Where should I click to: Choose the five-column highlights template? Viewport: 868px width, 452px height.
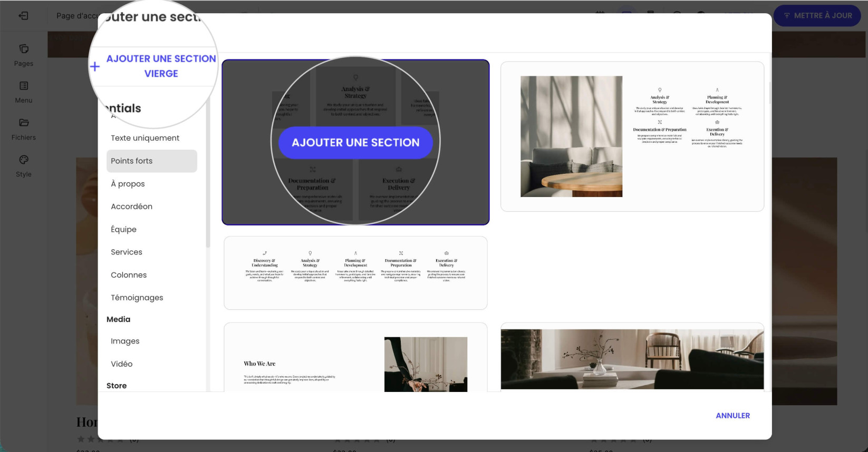click(355, 273)
